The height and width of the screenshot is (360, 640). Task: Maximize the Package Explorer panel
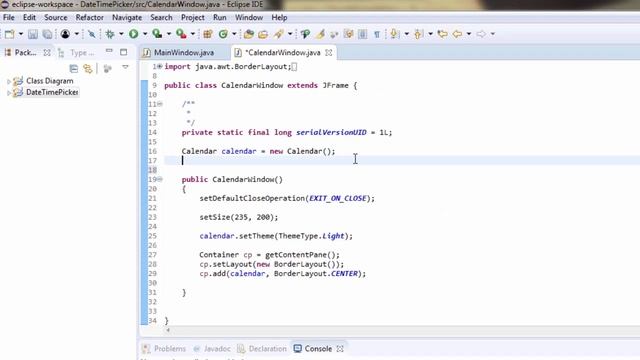coord(124,52)
